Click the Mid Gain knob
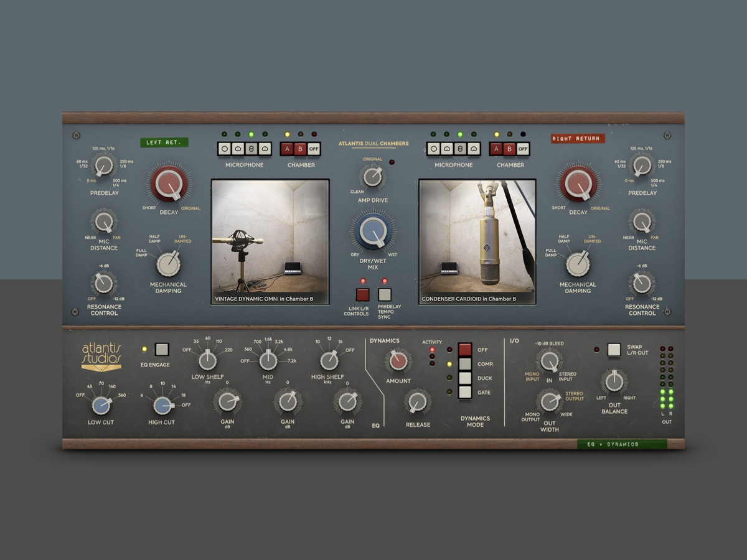747x560 pixels. [x=287, y=401]
